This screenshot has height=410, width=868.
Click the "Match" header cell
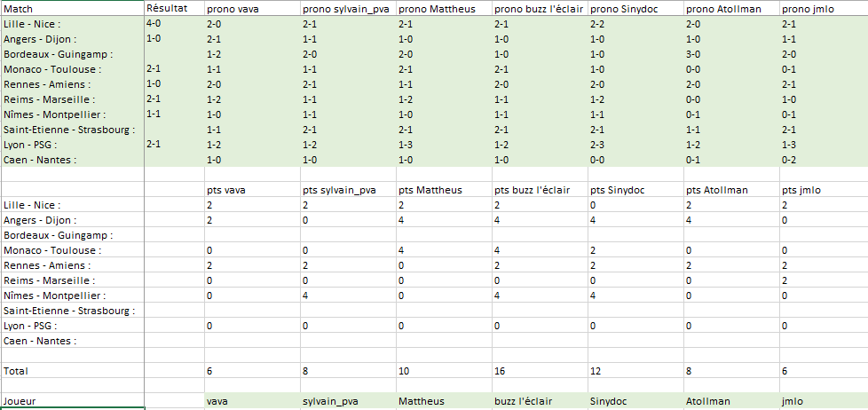[18, 9]
